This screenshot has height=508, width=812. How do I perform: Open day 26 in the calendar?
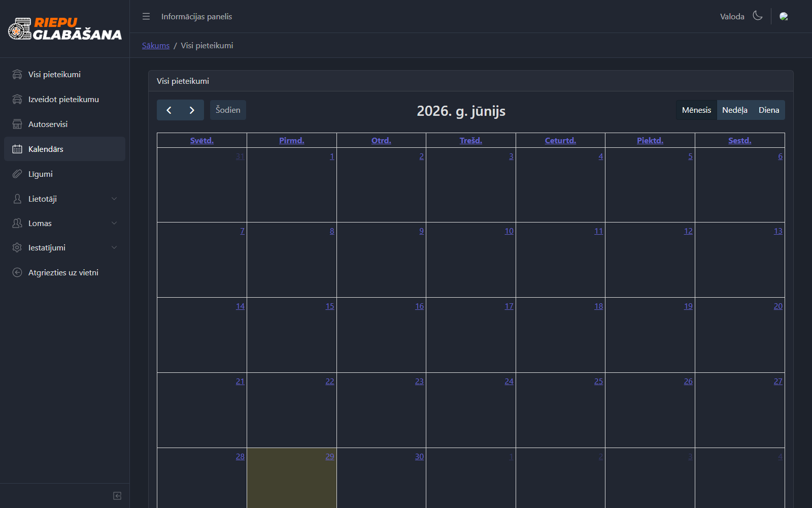(688, 382)
